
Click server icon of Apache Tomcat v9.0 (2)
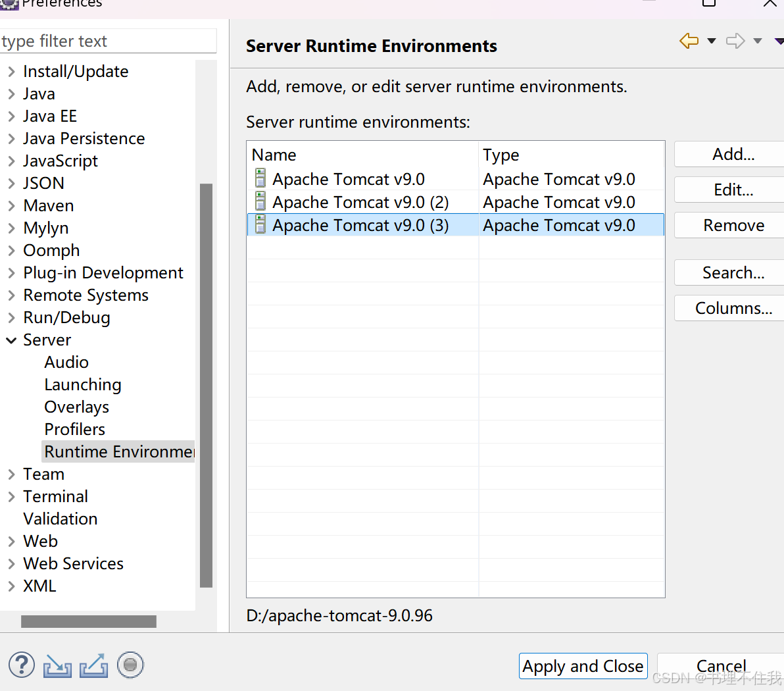pos(260,201)
